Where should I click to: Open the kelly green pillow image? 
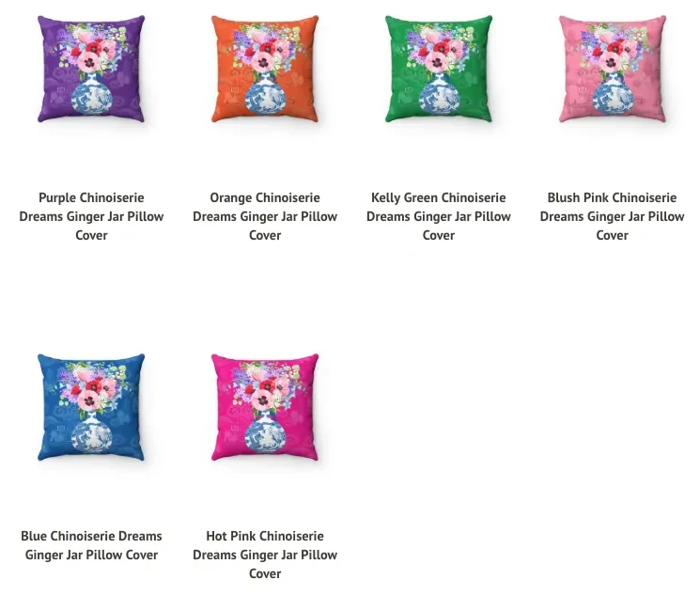[439, 69]
